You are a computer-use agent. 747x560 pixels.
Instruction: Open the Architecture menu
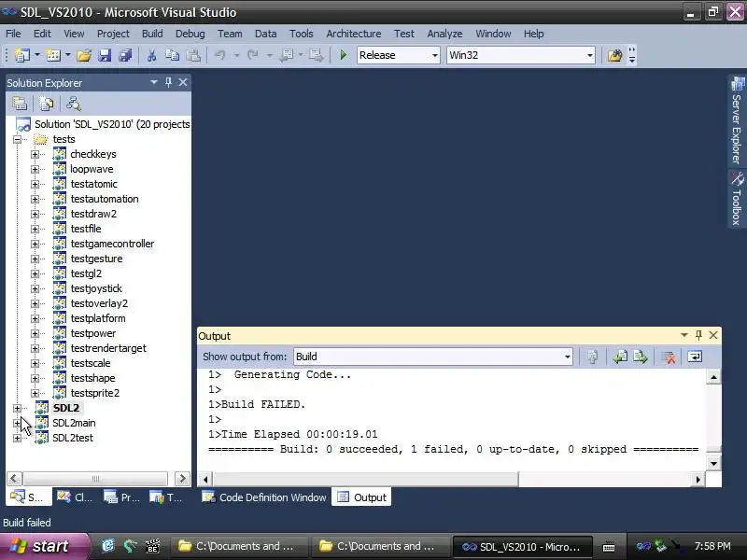pyautogui.click(x=354, y=34)
